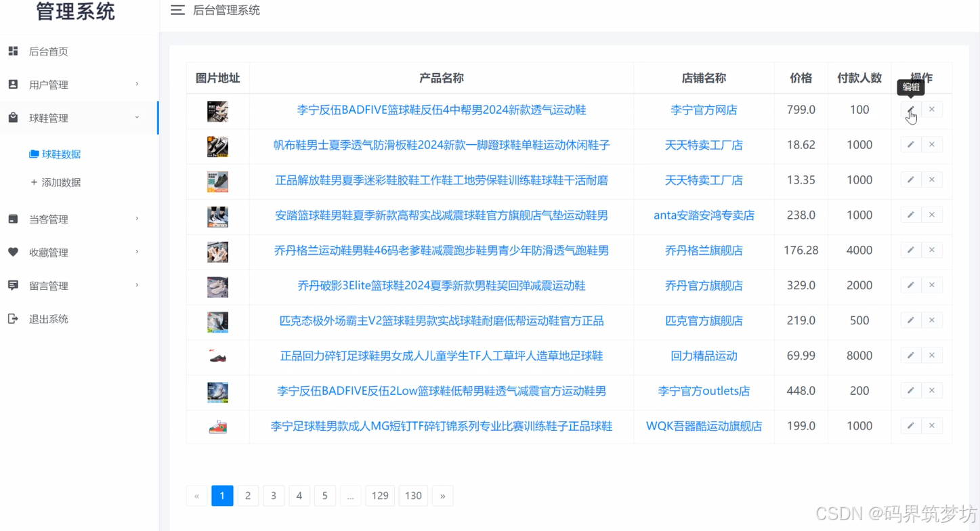
Task: Edit the 乔丹官方旗舰店 row
Action: click(910, 286)
